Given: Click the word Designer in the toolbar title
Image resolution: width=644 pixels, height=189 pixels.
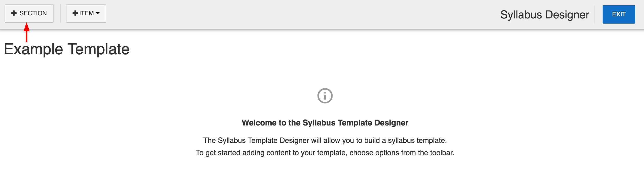Looking at the screenshot, I should click(567, 15).
